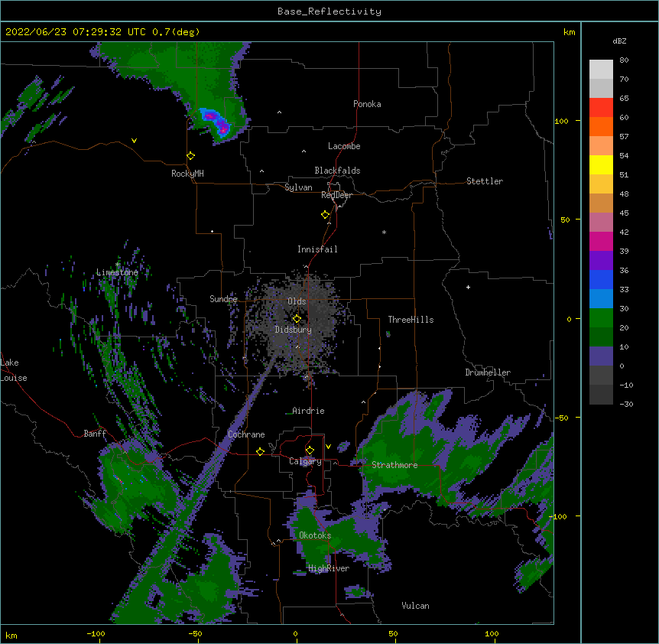This screenshot has height=644, width=659.
Task: Pick the red 60-65 dBZ legend swatch
Action: 601,107
